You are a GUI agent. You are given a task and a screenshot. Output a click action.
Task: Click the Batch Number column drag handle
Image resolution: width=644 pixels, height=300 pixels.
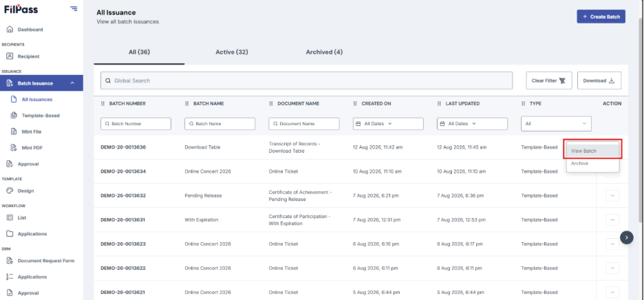pos(103,104)
